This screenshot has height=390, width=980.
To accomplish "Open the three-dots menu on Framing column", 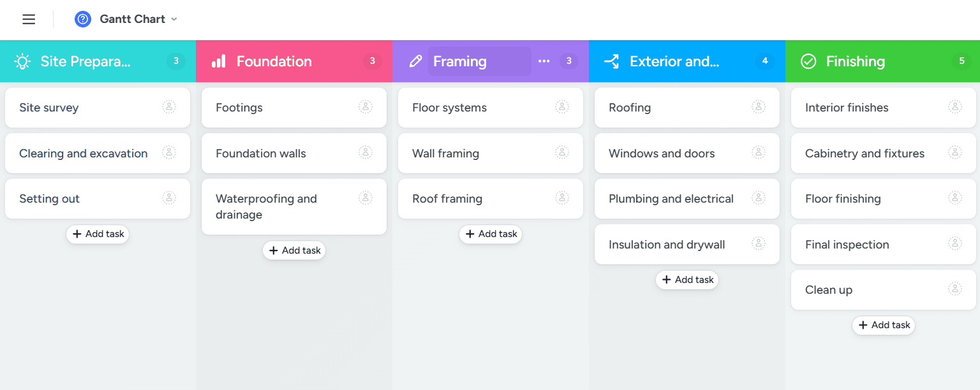I will click(x=544, y=61).
